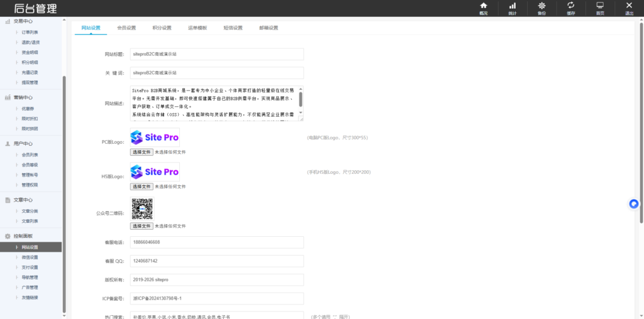Click the 交易中心 chart icon in sidebar
Image resolution: width=644 pixels, height=319 pixels.
point(8,21)
